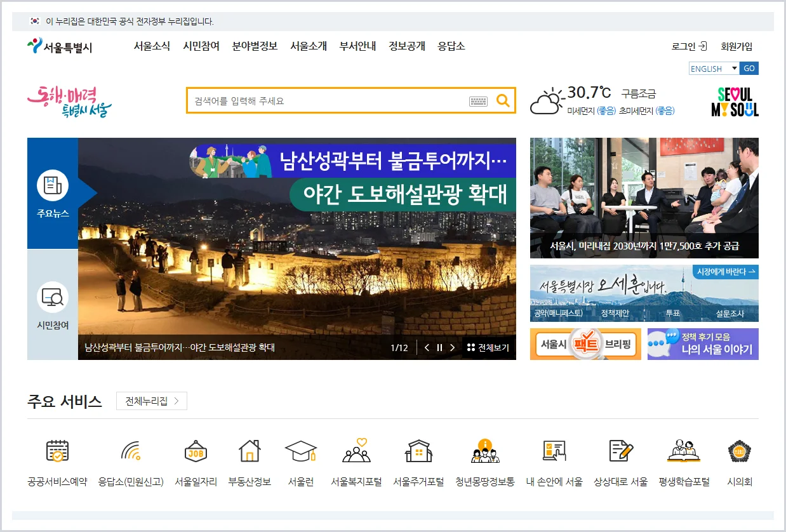Open the 투표 link on mayor banner
786x532 pixels.
coord(672,314)
